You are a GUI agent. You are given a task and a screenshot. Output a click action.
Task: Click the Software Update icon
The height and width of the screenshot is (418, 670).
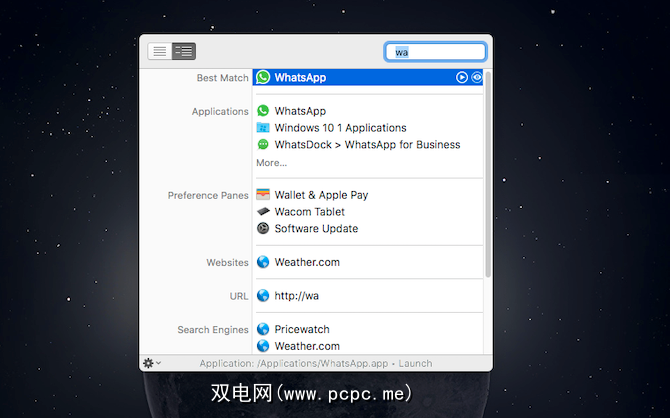point(263,228)
